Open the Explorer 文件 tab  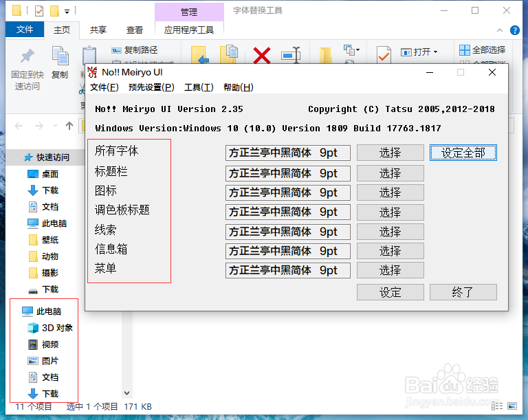25,30
